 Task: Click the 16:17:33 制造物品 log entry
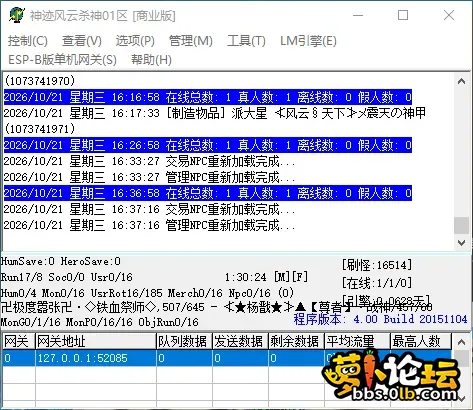(215, 113)
